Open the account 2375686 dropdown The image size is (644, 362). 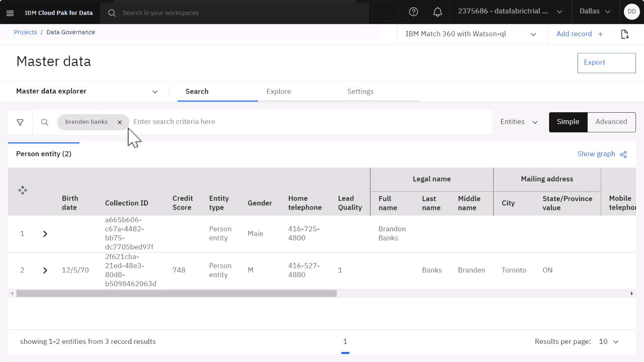coord(510,12)
